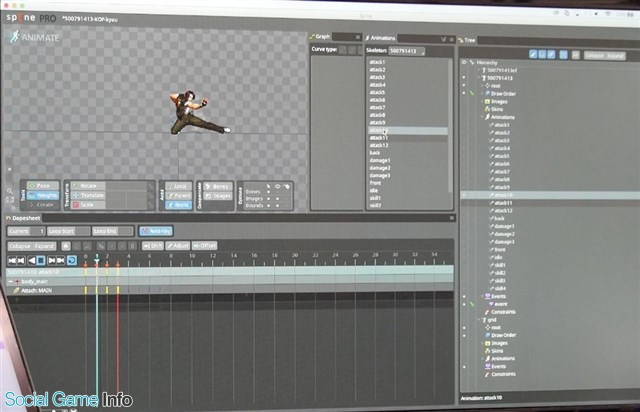Switch to the Dopesheet tab
This screenshot has width=640, height=412.
24,218
